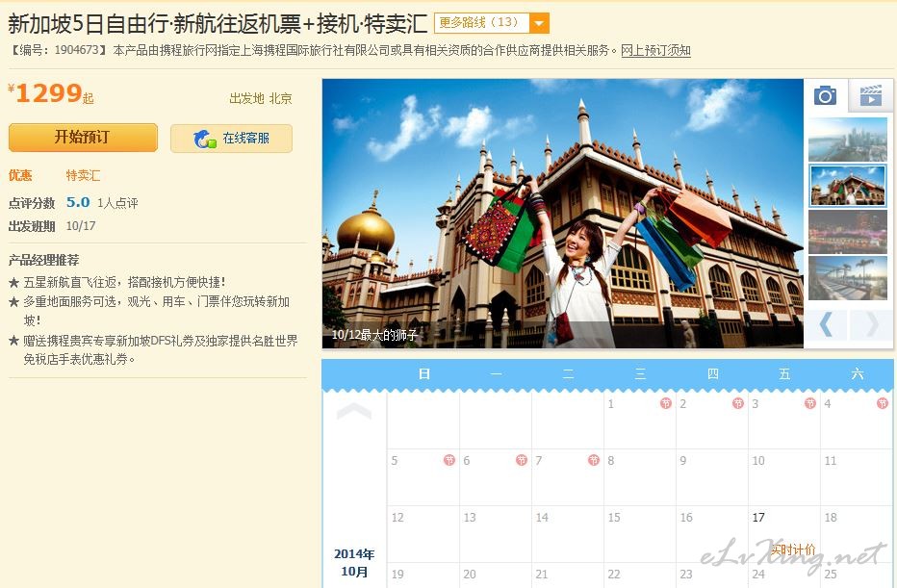Click calendar date 15
The height and width of the screenshot is (588, 897).
click(614, 517)
